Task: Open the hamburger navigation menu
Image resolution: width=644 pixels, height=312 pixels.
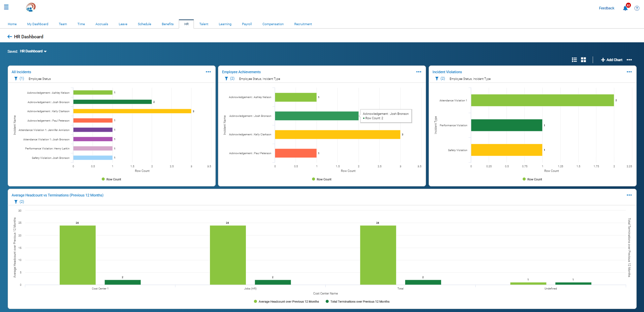Action: click(6, 7)
